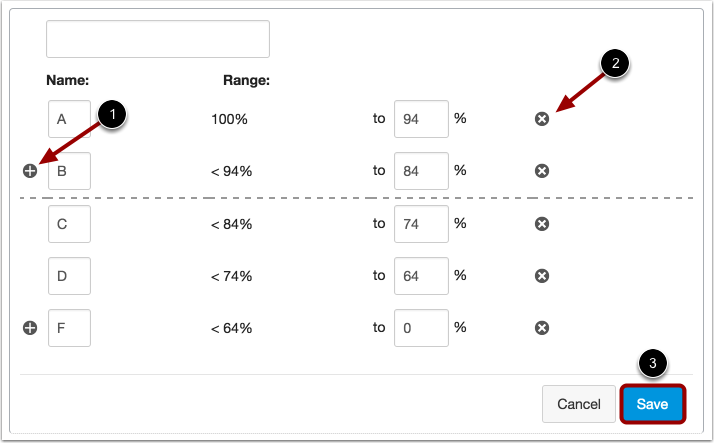This screenshot has height=443, width=714.
Task: Save the grading scheme
Action: [652, 404]
